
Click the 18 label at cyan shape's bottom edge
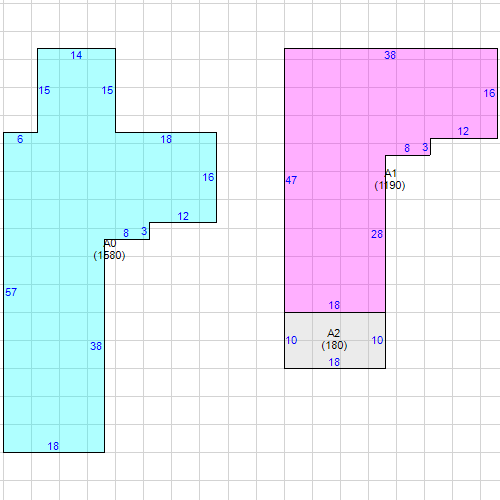pyautogui.click(x=53, y=446)
